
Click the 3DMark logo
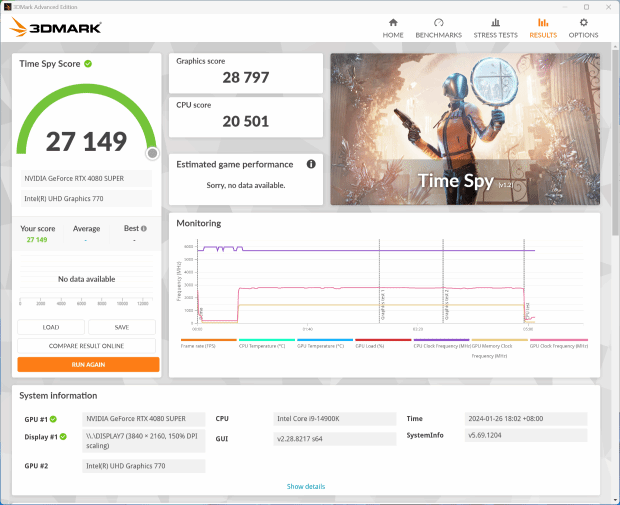tap(55, 27)
